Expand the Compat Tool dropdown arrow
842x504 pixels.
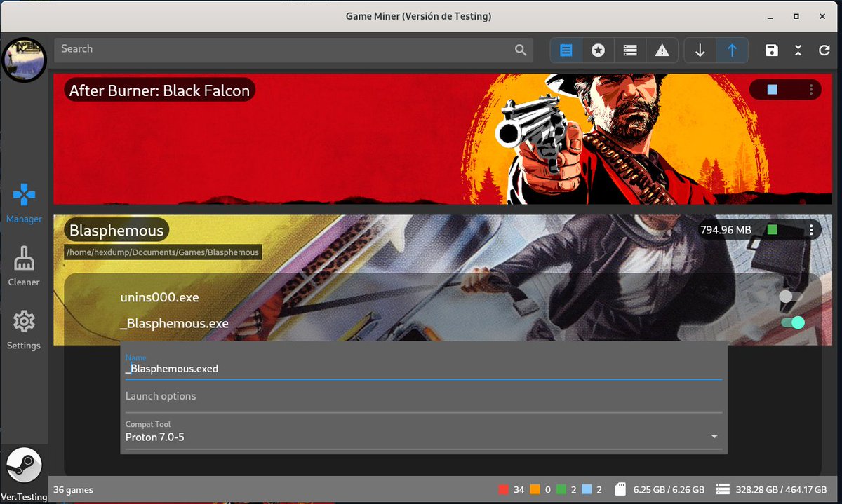(714, 437)
